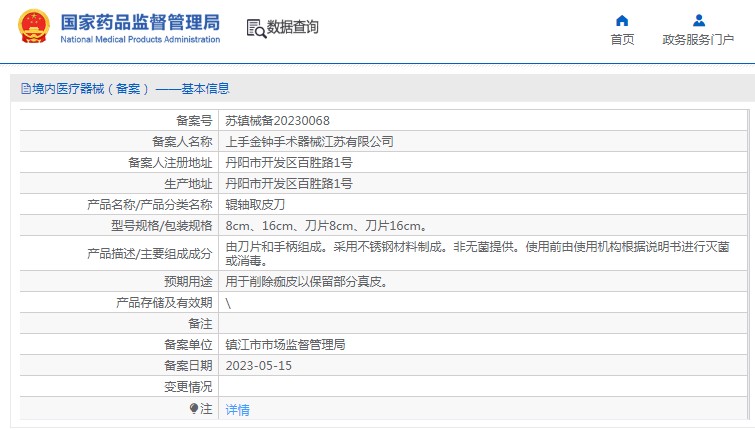Click the 国家药品监督管理局 title
The height and width of the screenshot is (430, 755).
[x=140, y=22]
